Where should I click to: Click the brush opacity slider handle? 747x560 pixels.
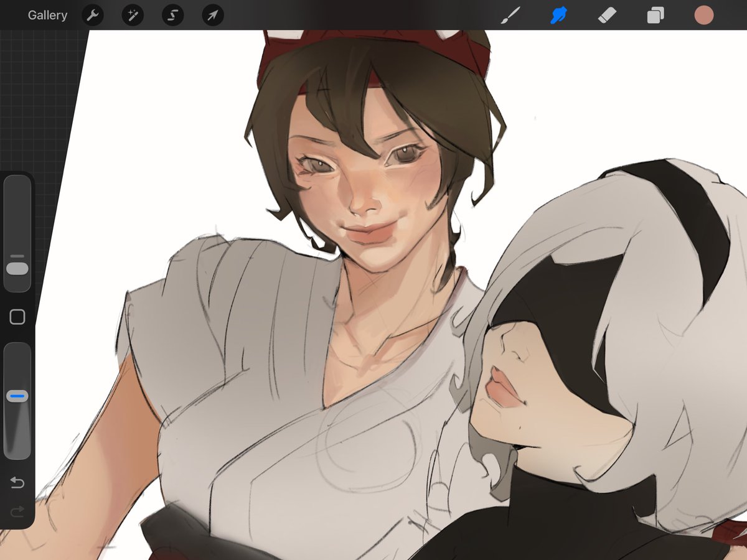(x=17, y=396)
